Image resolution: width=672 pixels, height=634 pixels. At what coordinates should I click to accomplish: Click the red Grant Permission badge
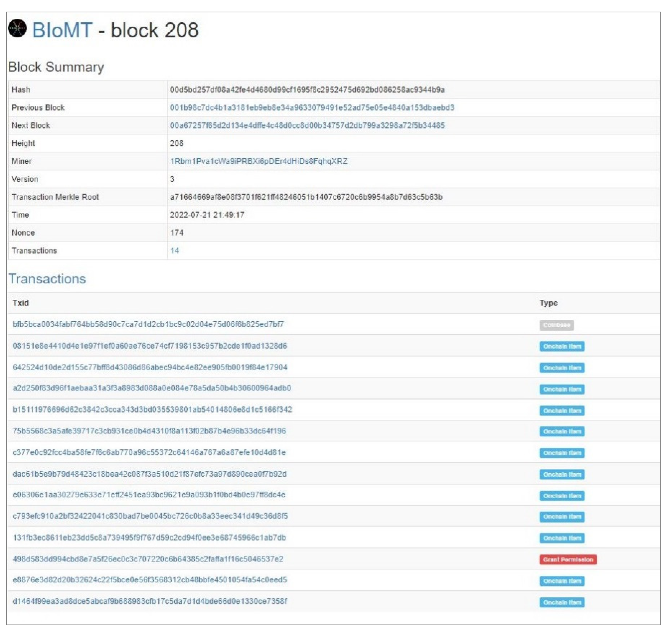(x=568, y=560)
